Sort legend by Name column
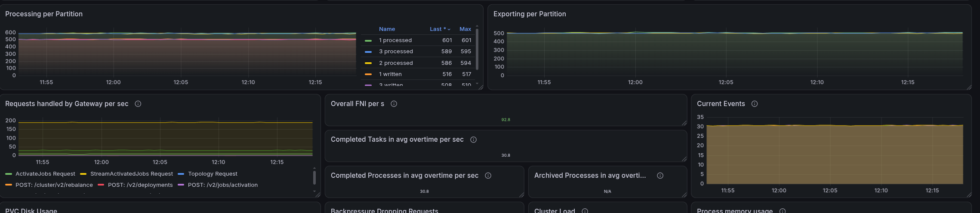980x213 pixels. click(387, 29)
